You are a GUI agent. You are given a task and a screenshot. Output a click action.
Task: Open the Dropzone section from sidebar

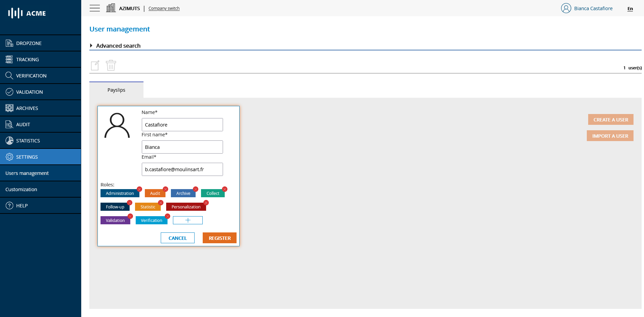(9, 43)
